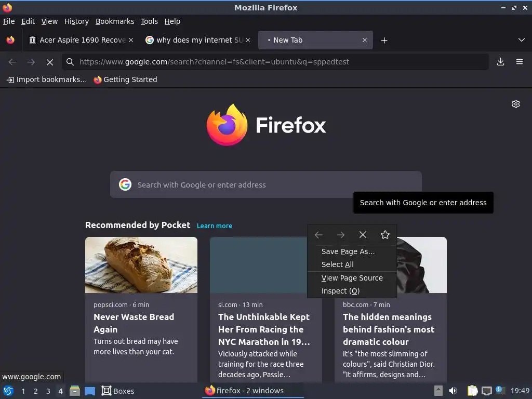Bookmark page via context menu star
The width and height of the screenshot is (532, 399).
(x=385, y=235)
